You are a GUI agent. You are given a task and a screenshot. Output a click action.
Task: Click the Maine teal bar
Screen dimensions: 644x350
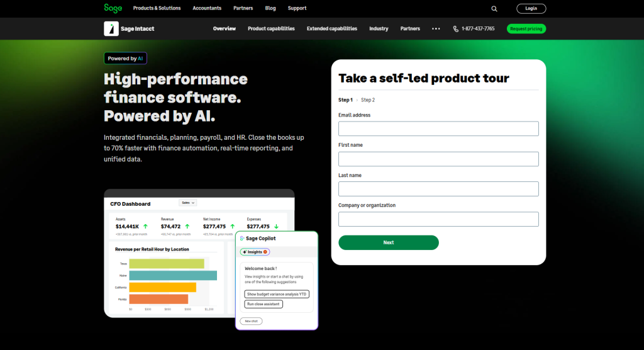[x=173, y=276]
